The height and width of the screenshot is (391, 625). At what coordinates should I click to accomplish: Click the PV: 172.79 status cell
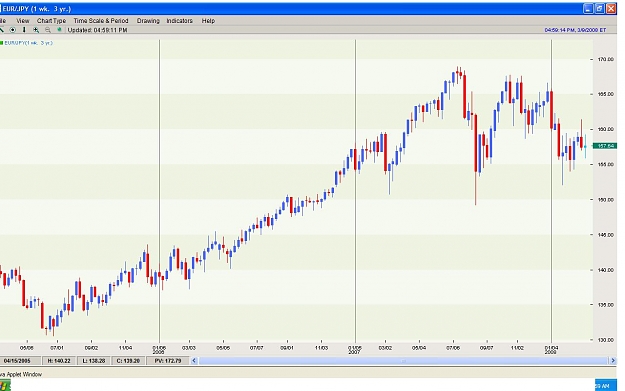[x=168, y=361]
